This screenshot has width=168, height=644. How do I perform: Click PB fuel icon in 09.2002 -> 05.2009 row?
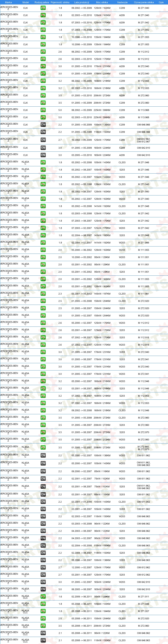pos(43,8)
